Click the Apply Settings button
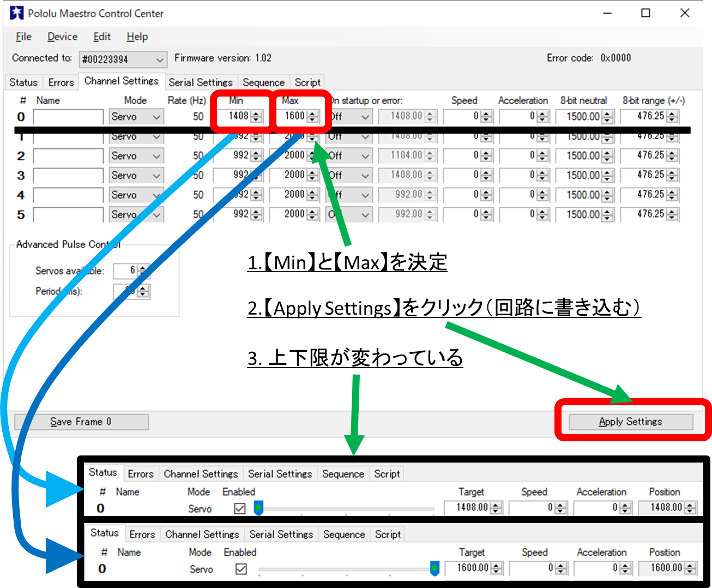Image resolution: width=712 pixels, height=588 pixels. pos(631,422)
